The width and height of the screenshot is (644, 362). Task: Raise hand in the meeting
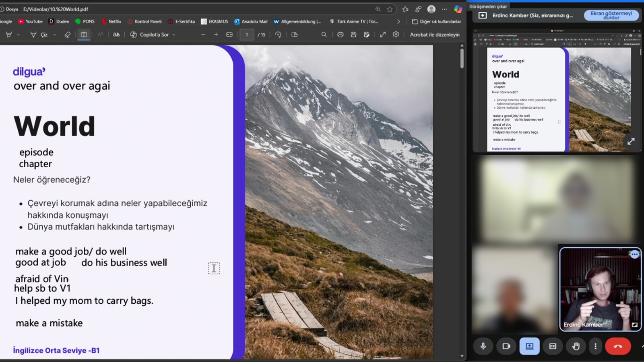point(576,346)
